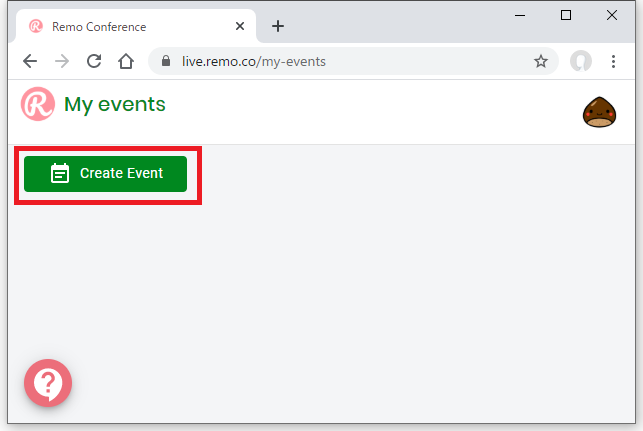Close the Chrome window
Screen dimensions: 643x431
click(612, 15)
